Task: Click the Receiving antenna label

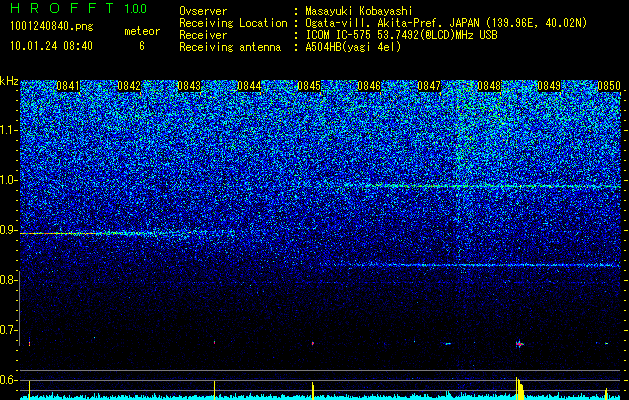Action: [230, 47]
